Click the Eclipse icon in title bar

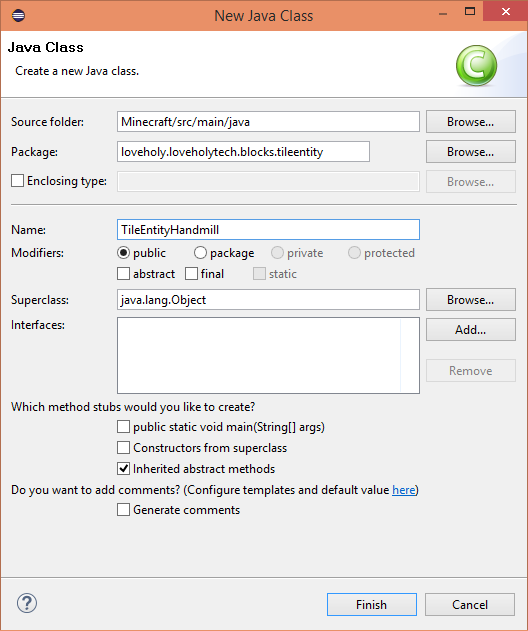pos(18,16)
